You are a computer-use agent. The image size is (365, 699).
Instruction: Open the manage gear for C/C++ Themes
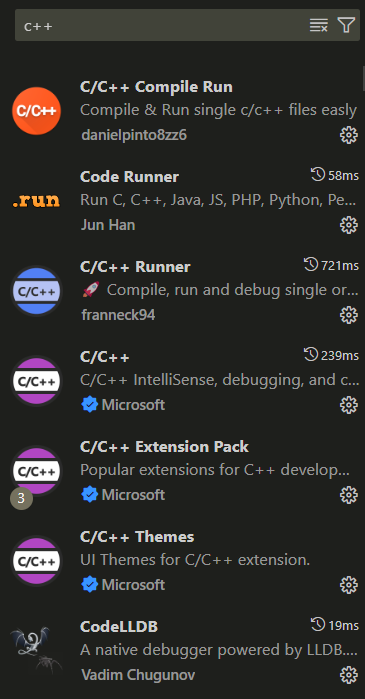coord(349,585)
